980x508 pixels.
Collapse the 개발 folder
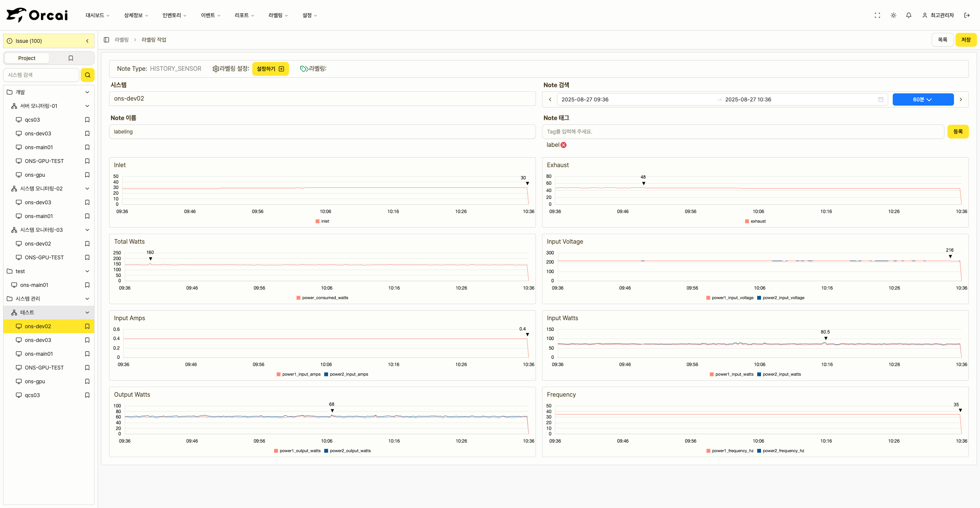point(87,92)
